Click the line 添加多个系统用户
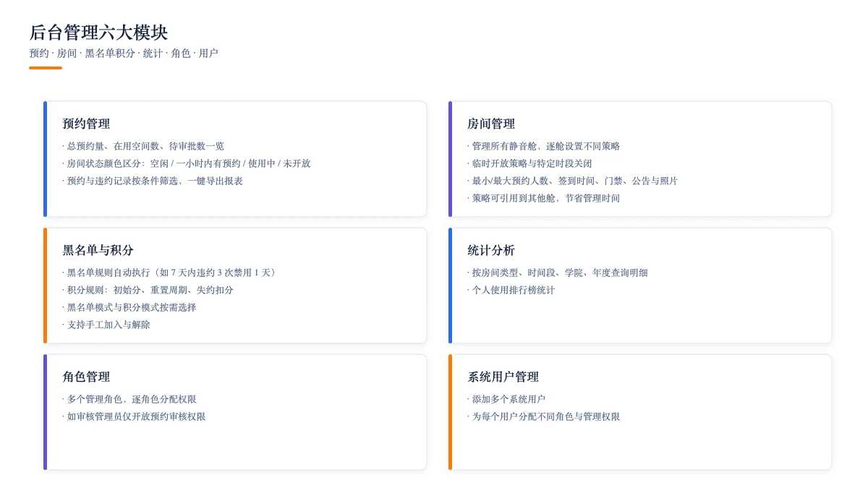 (506, 399)
